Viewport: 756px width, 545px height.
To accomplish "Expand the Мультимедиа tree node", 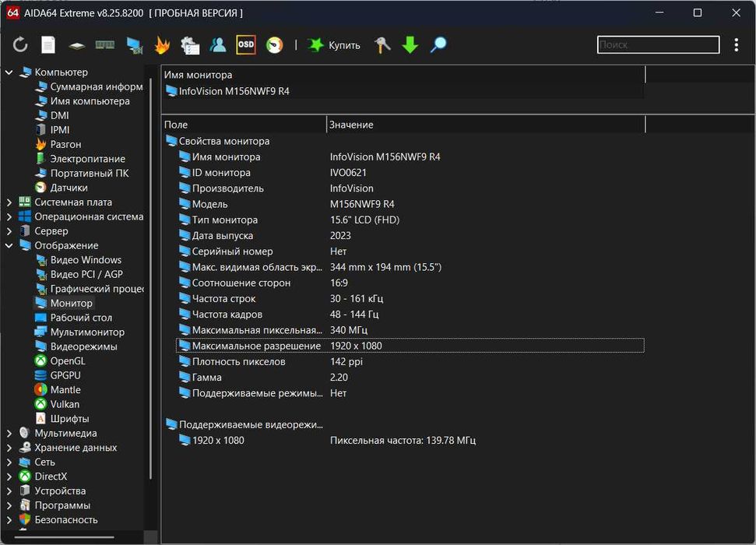I will pyautogui.click(x=9, y=433).
